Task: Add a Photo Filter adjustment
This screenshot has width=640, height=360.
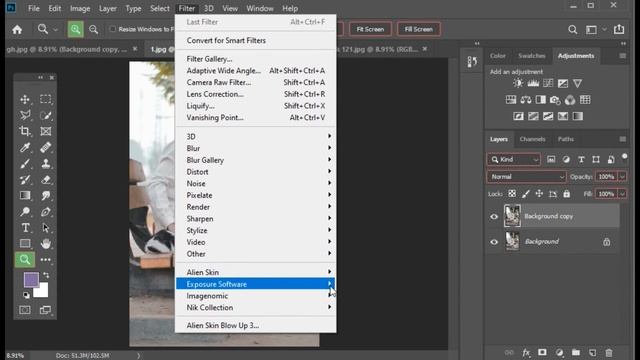Action: click(x=555, y=100)
